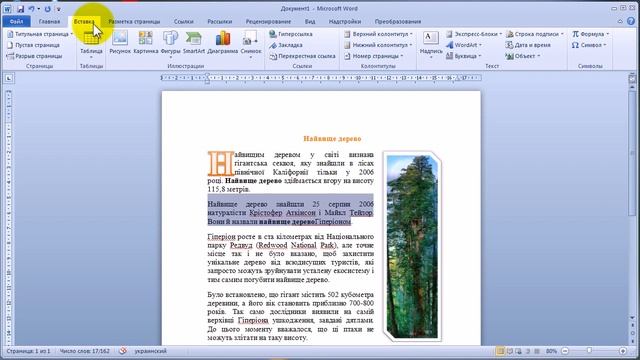Insert a chart with Диаграмма

pyautogui.click(x=223, y=42)
